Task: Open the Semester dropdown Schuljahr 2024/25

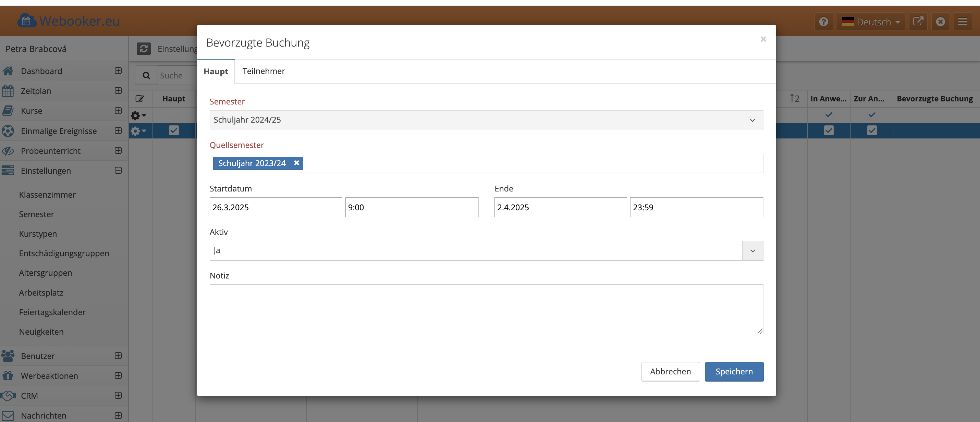Action: (486, 120)
